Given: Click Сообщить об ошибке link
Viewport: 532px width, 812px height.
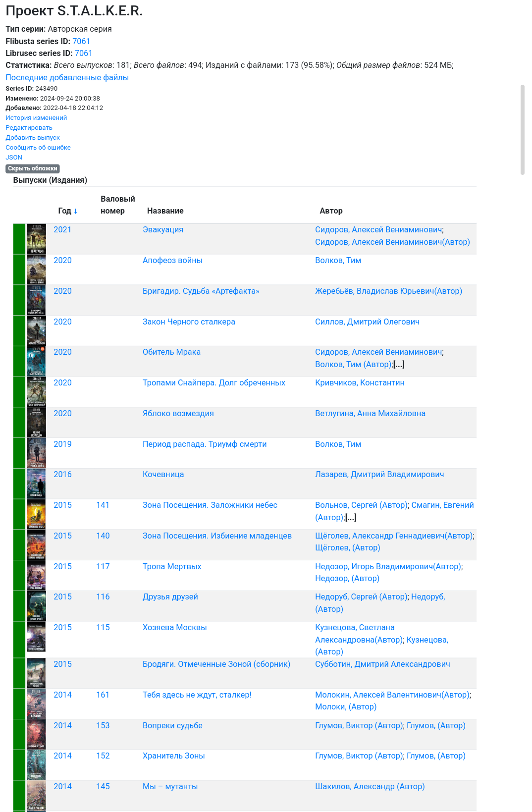Looking at the screenshot, I should click(38, 148).
